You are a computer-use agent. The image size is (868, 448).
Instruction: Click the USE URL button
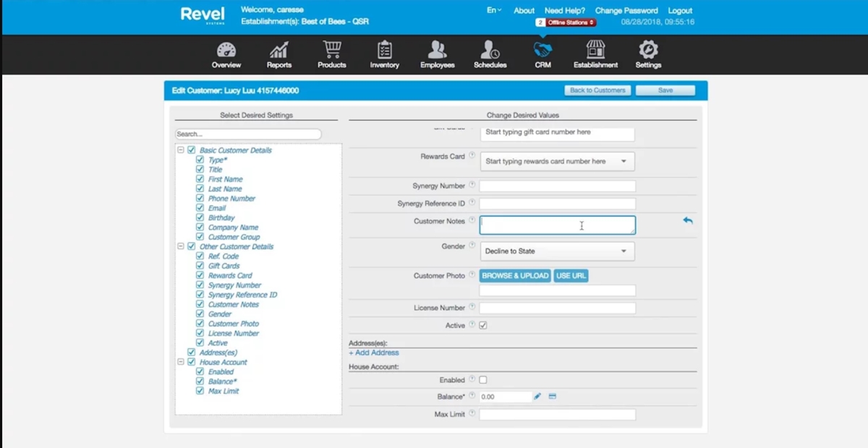click(571, 276)
